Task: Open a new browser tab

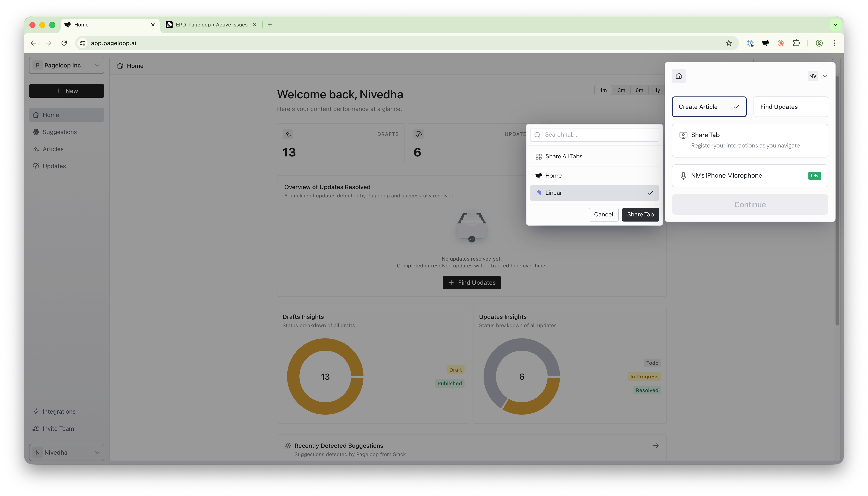Action: (x=270, y=25)
